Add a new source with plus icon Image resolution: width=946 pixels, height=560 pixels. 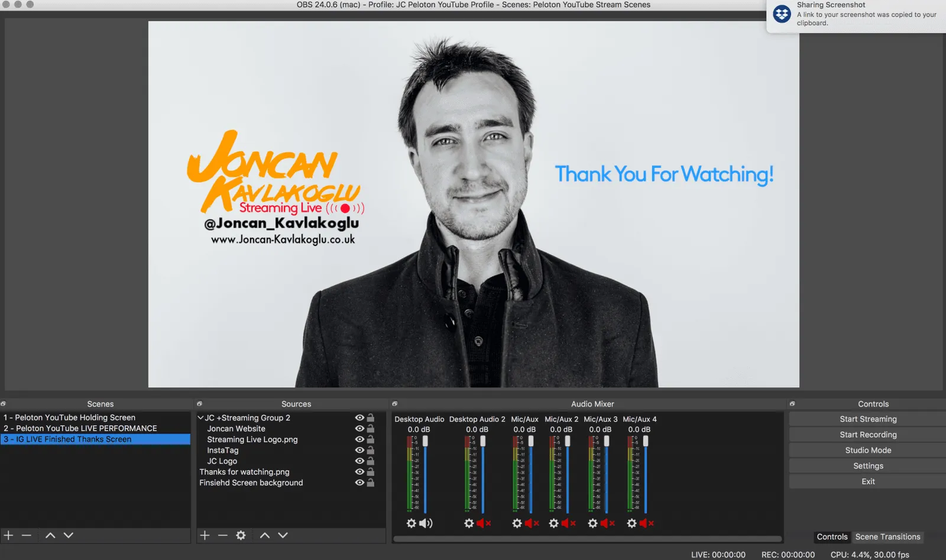tap(205, 535)
